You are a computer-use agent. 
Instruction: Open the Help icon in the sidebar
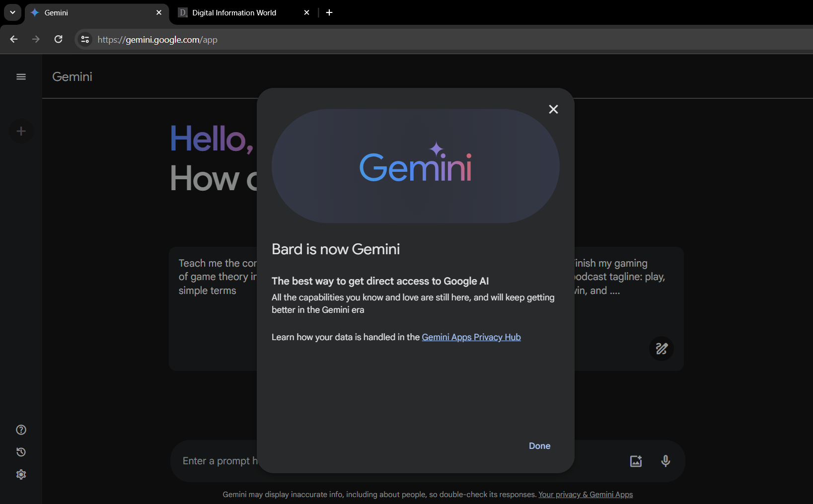pos(21,430)
